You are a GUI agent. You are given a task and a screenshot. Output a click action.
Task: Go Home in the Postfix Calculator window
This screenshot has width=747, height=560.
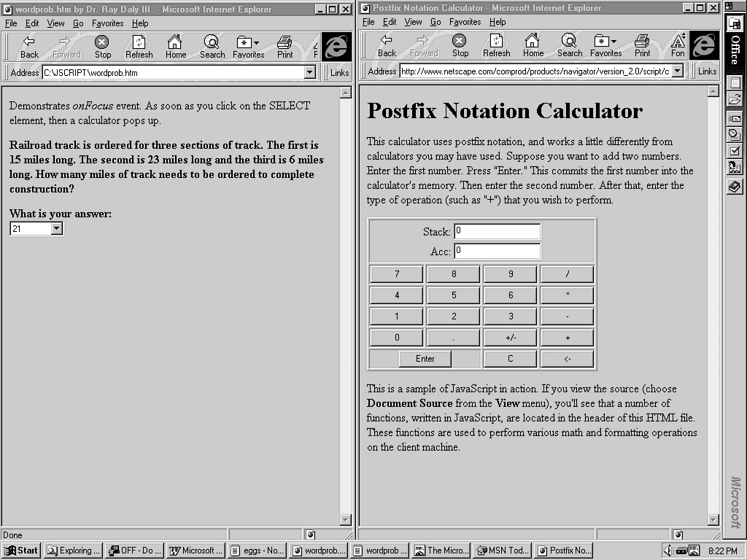(533, 46)
